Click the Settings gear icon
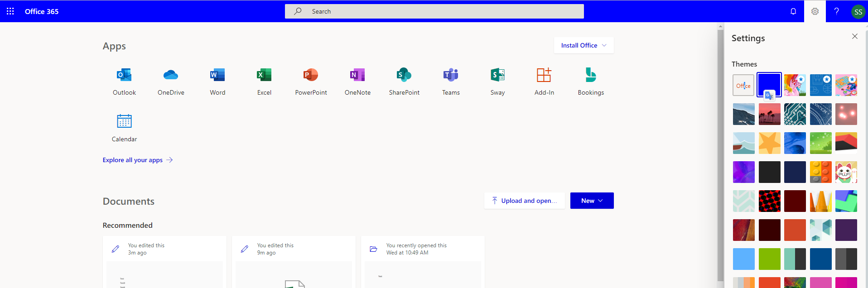 [x=815, y=11]
